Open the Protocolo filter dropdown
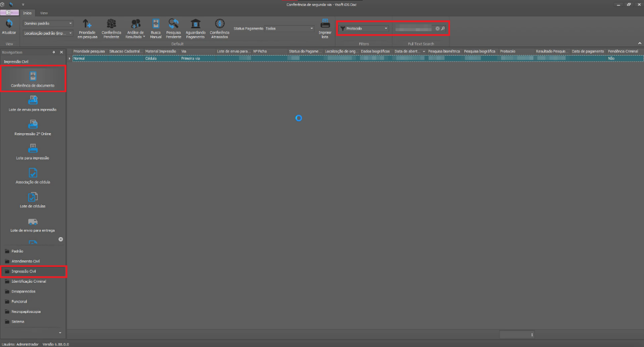This screenshot has width=644, height=347. pos(363,28)
